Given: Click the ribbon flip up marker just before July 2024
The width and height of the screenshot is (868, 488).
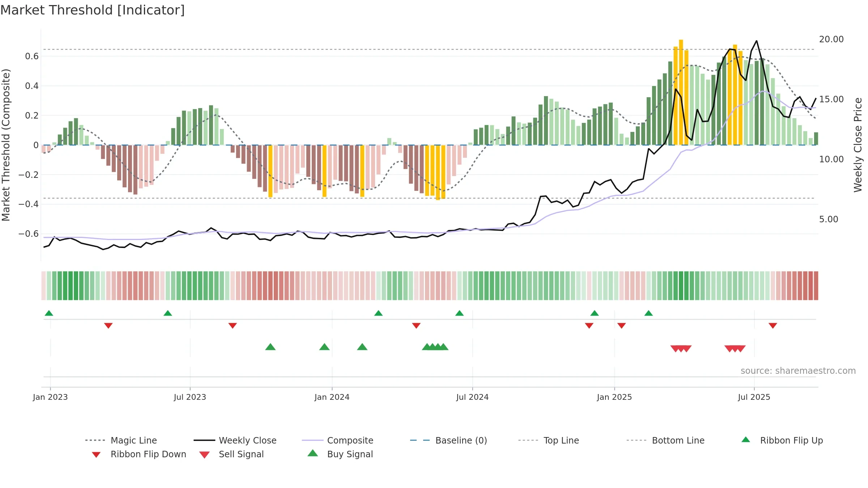Looking at the screenshot, I should (459, 313).
